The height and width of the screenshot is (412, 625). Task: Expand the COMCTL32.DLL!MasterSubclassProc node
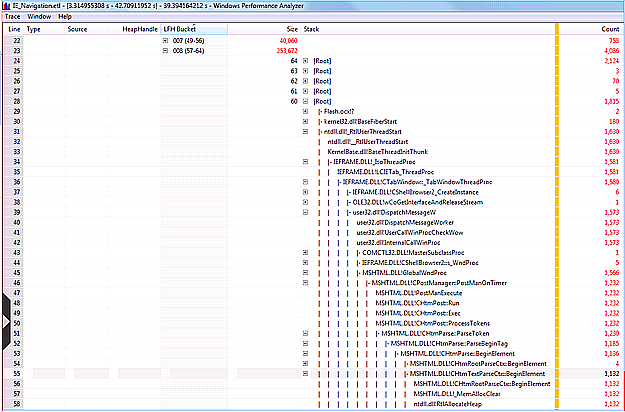(x=305, y=253)
